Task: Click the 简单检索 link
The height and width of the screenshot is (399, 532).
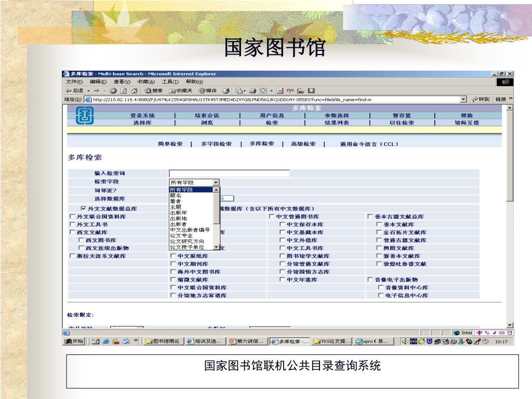Action: (x=170, y=144)
